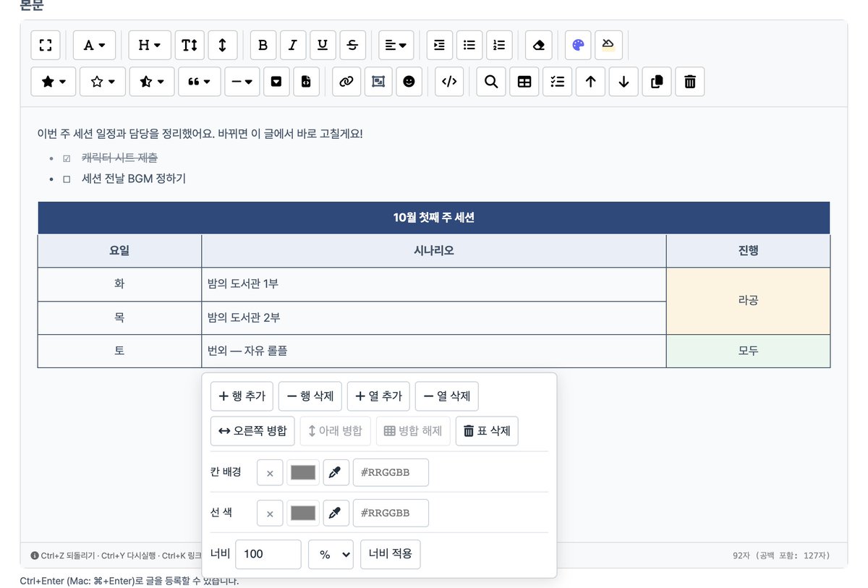Open the horizontal line style dropdown
Image resolution: width=868 pixels, height=588 pixels.
(242, 82)
